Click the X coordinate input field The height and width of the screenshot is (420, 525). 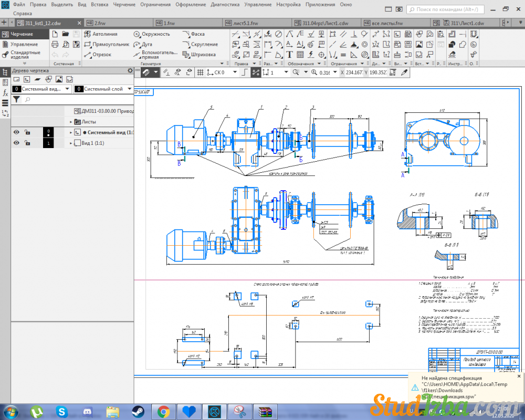tap(355, 72)
